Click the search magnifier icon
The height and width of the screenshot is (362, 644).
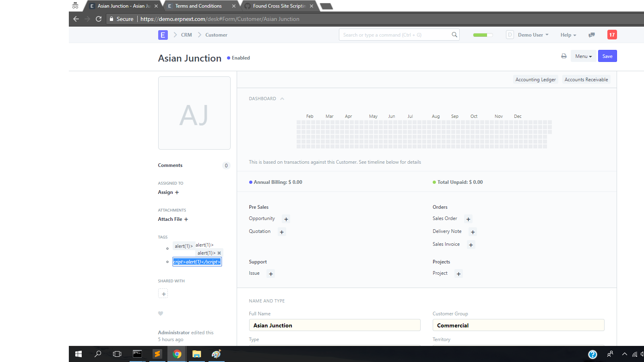point(454,35)
